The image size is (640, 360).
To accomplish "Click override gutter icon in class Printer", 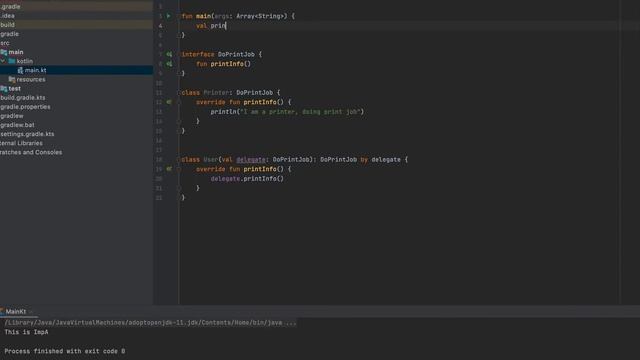I will click(169, 102).
